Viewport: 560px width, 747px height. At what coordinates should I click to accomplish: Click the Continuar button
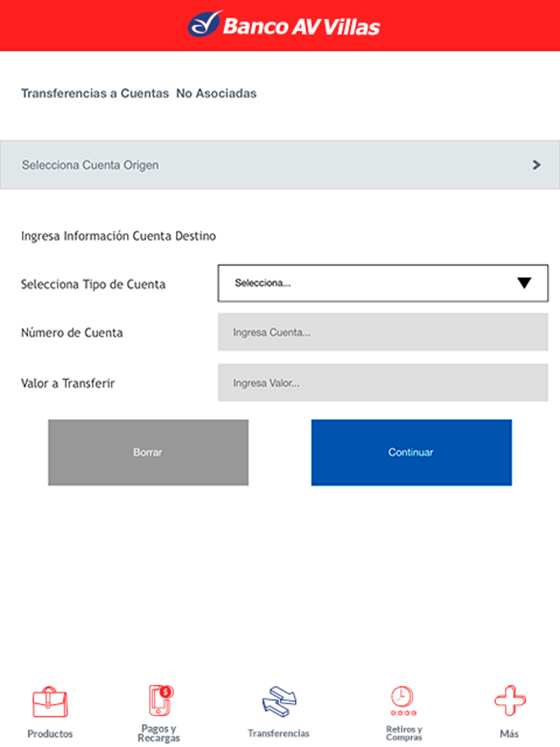tap(411, 452)
